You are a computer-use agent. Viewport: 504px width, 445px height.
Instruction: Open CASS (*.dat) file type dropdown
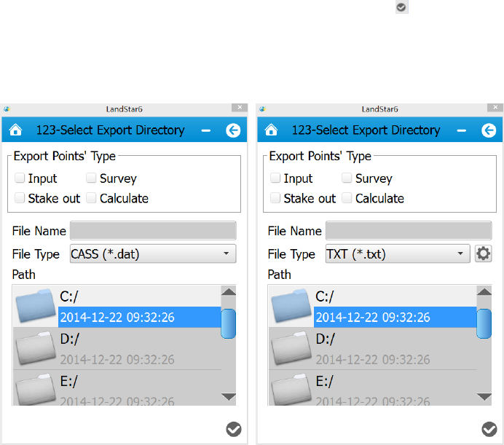coord(153,254)
